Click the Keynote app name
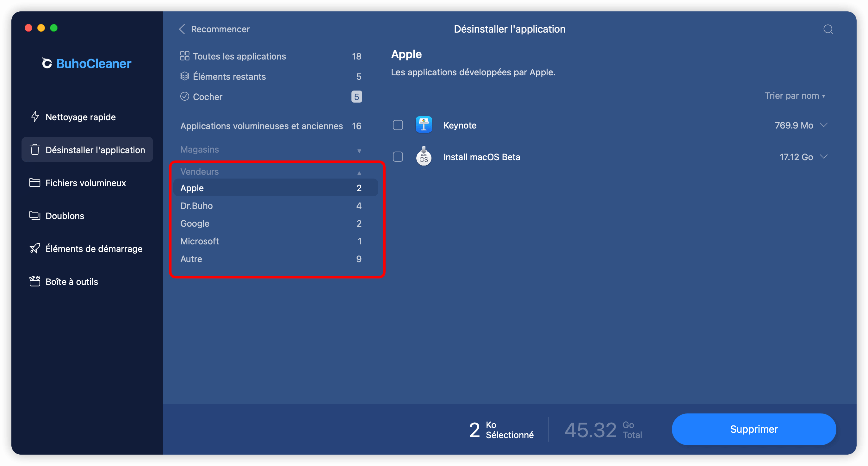The image size is (868, 466). pos(460,125)
